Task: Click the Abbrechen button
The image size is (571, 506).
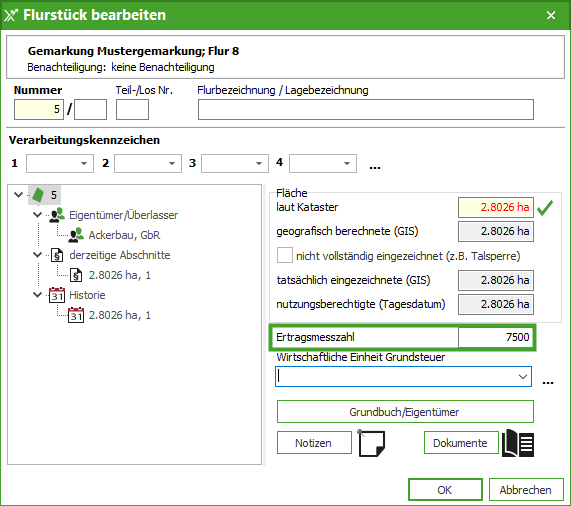Action: coord(526,490)
